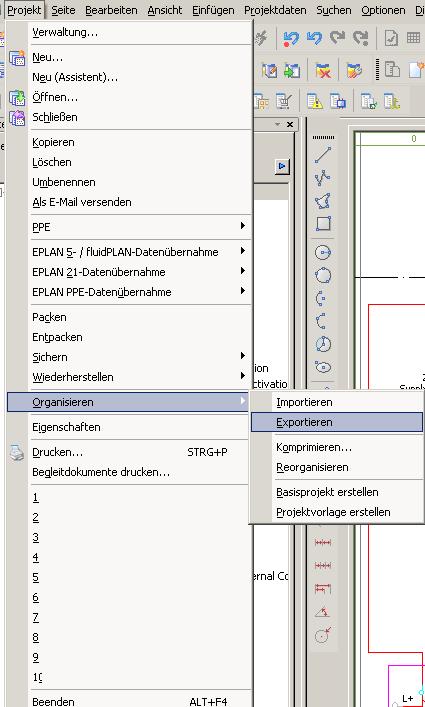
Task: Open the Seite menu in menu bar
Action: point(63,10)
